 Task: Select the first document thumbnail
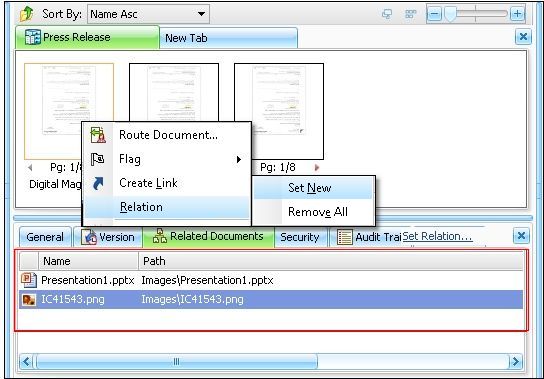69,111
